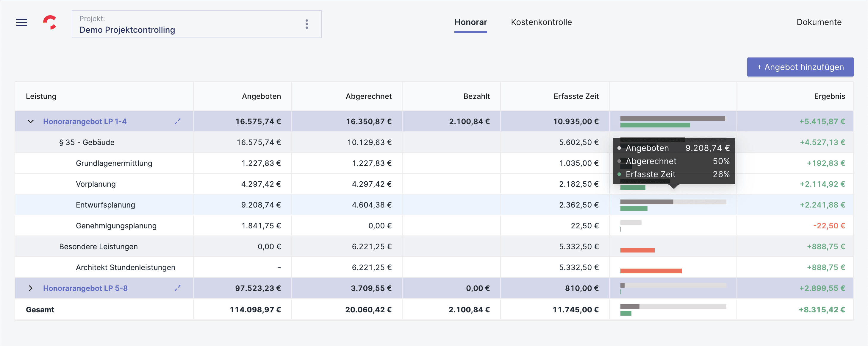Open the hamburger menu

pyautogui.click(x=21, y=23)
